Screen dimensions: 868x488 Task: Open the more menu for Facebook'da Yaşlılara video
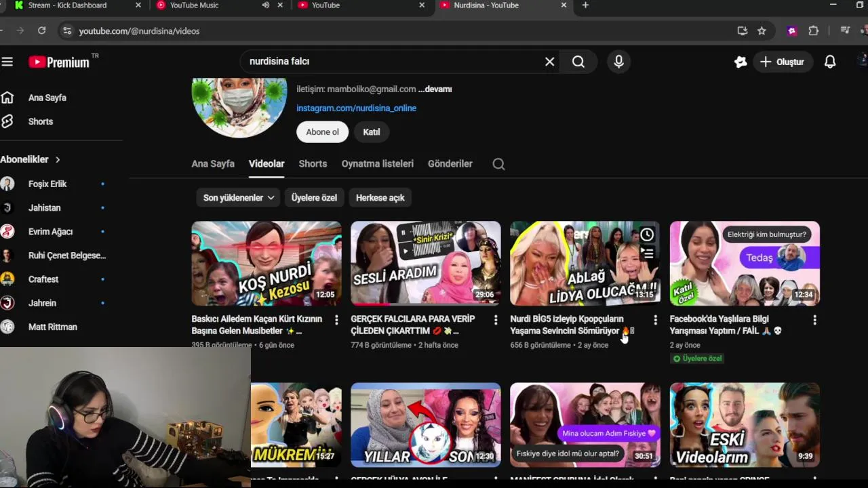click(814, 320)
